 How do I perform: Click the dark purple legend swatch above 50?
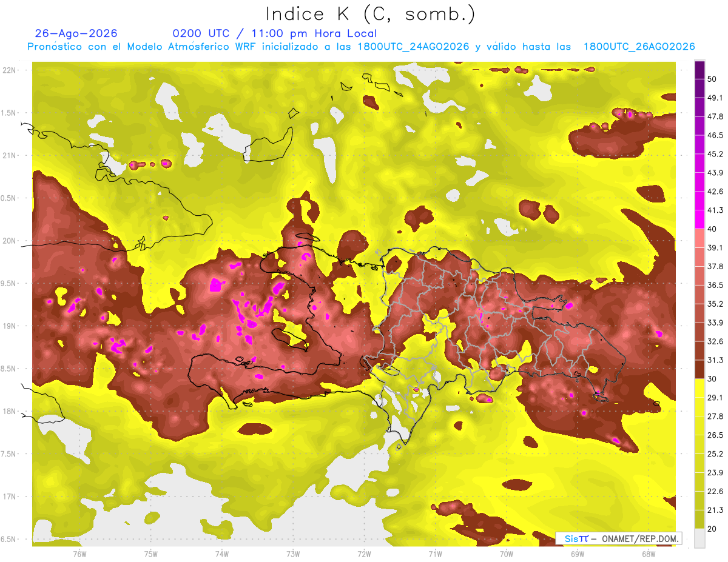click(x=699, y=69)
